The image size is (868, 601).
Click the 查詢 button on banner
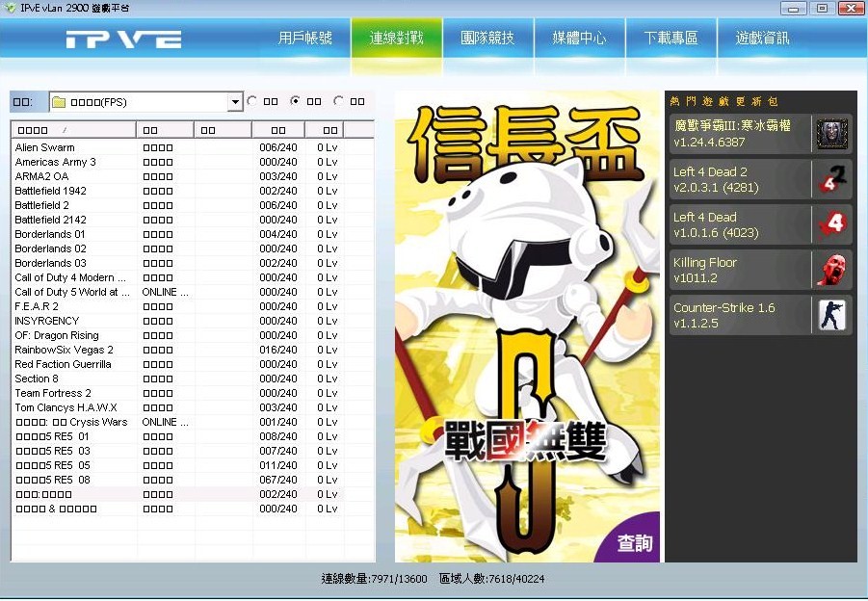click(x=636, y=543)
